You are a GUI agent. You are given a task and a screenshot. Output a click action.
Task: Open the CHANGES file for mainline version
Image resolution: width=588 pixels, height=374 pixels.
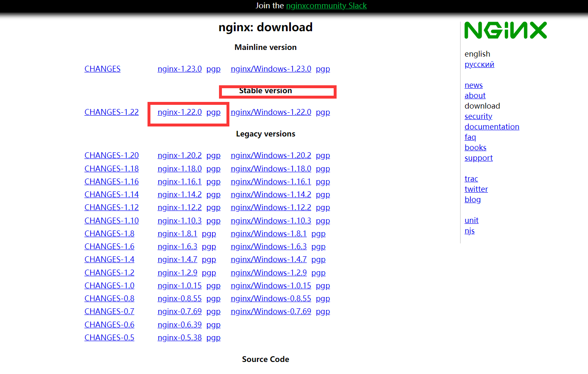(102, 69)
